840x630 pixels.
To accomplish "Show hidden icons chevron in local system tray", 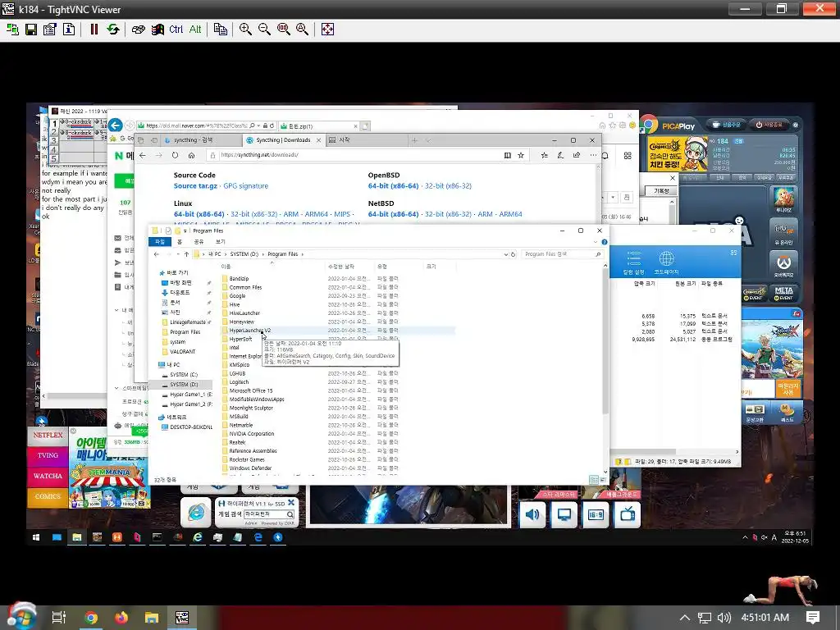I will point(685,618).
